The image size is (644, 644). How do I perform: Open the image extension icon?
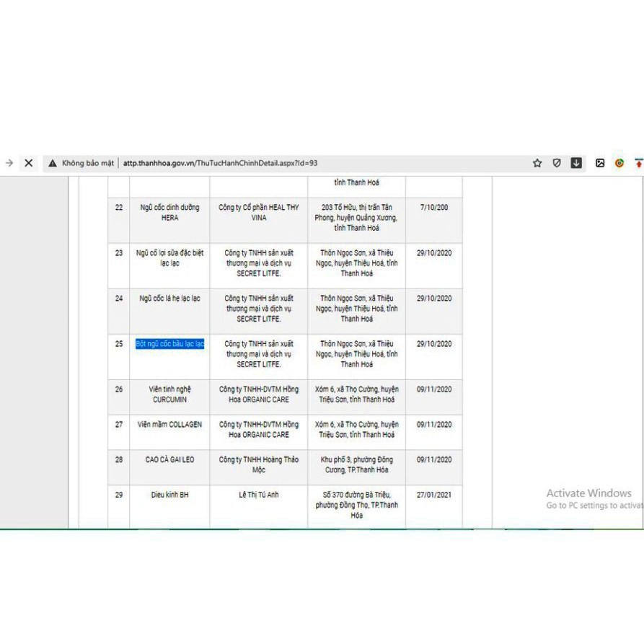(600, 163)
